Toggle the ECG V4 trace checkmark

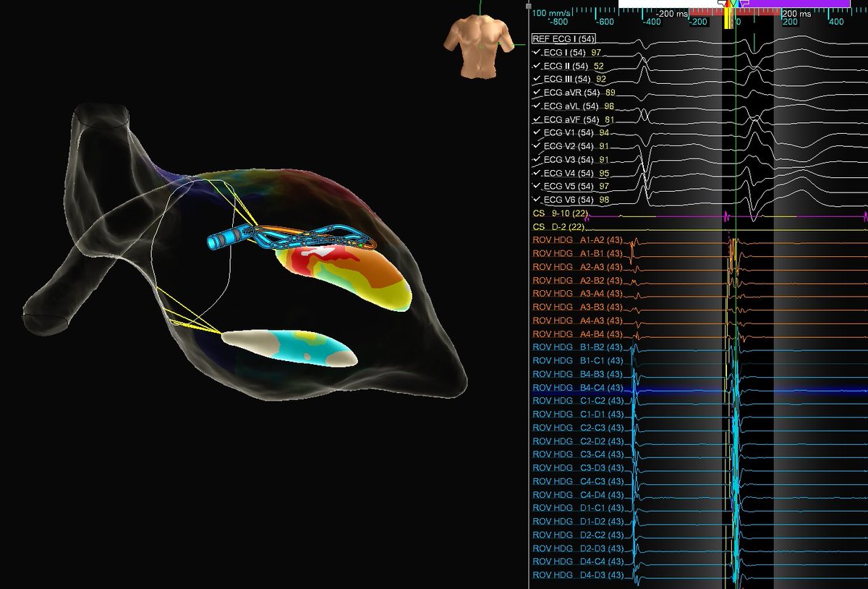(536, 173)
